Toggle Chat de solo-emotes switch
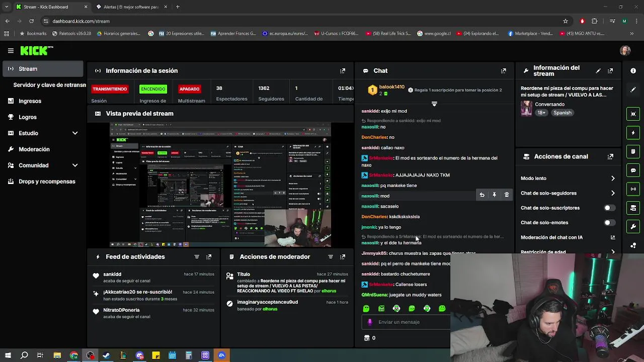 tap(609, 222)
